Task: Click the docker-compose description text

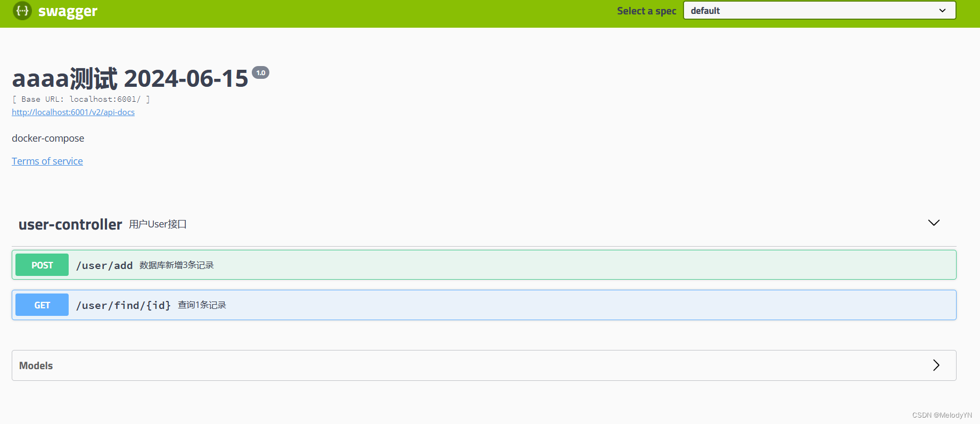Action: [48, 138]
